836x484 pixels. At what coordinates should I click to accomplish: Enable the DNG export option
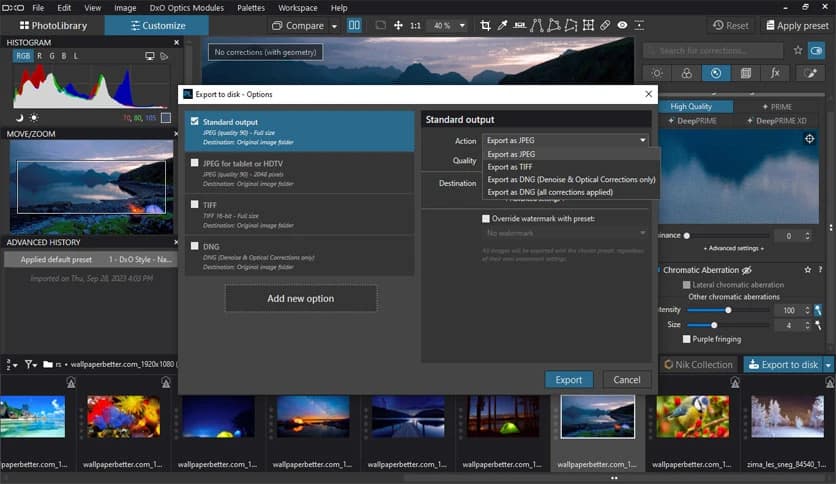(195, 246)
